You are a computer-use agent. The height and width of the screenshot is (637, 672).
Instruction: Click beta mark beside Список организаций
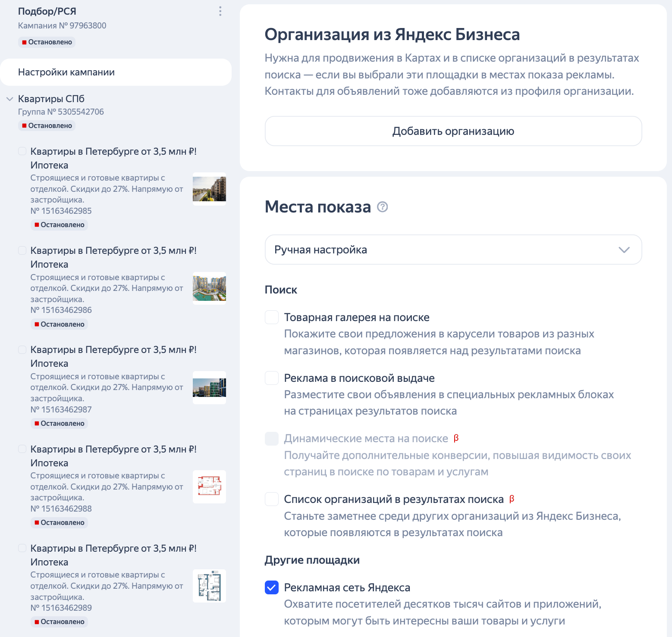[x=512, y=499]
